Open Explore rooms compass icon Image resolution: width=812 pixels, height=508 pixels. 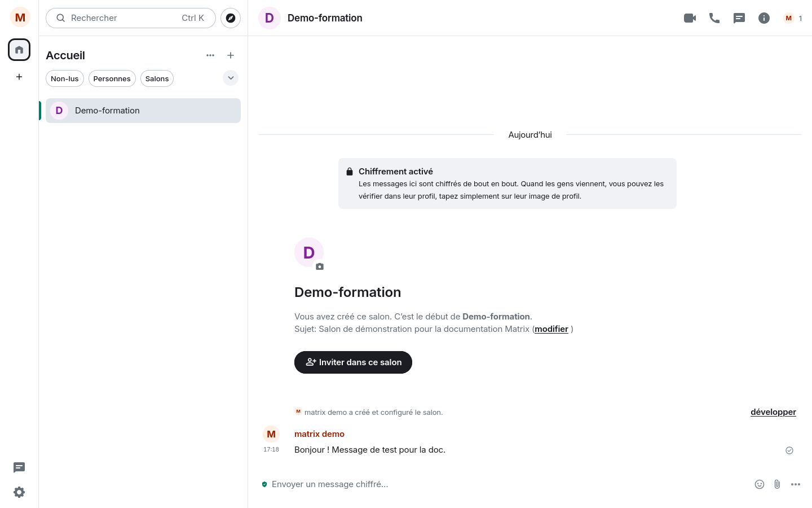coord(231,18)
